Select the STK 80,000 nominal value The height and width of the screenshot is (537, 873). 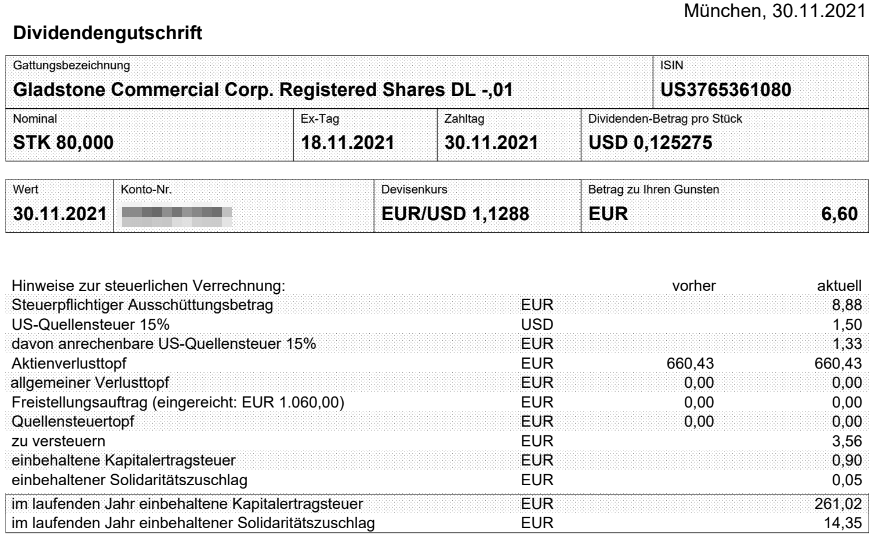(63, 142)
